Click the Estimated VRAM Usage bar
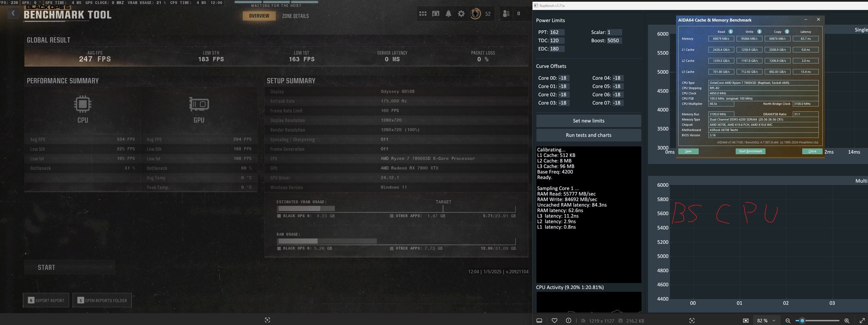 (x=396, y=209)
